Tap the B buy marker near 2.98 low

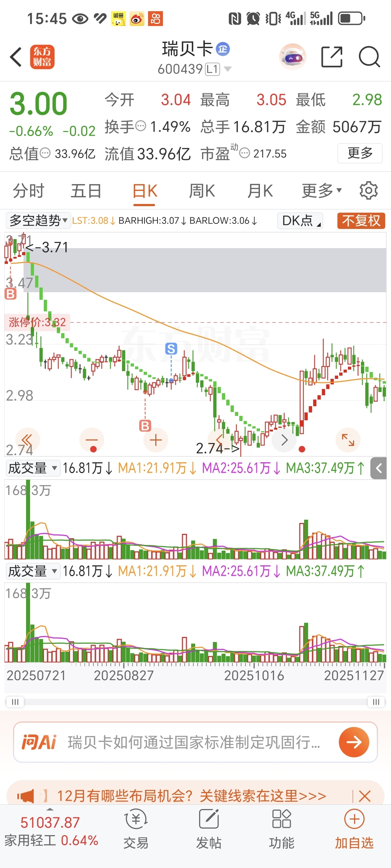point(145,425)
